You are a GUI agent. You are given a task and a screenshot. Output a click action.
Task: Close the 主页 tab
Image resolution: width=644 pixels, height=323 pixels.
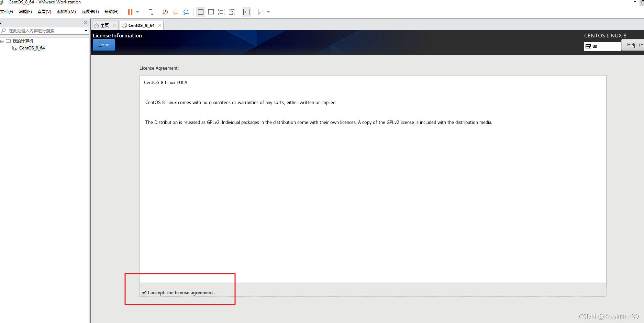click(x=114, y=25)
